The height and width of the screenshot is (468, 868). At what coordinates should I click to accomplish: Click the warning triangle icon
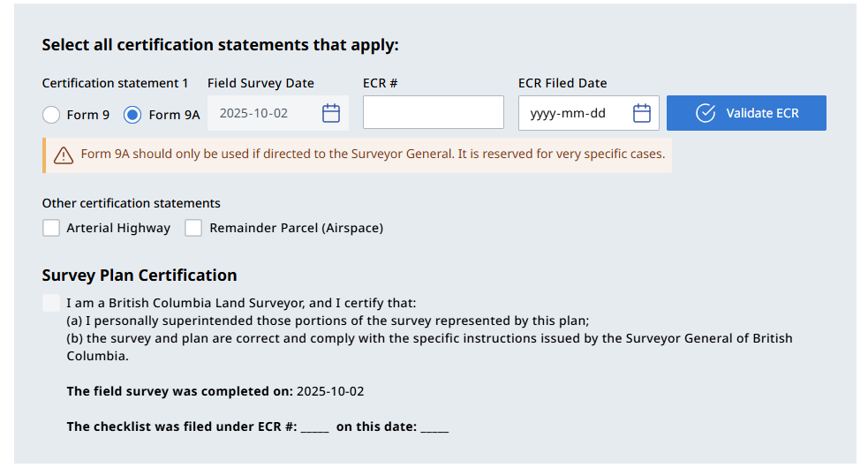pyautogui.click(x=64, y=155)
